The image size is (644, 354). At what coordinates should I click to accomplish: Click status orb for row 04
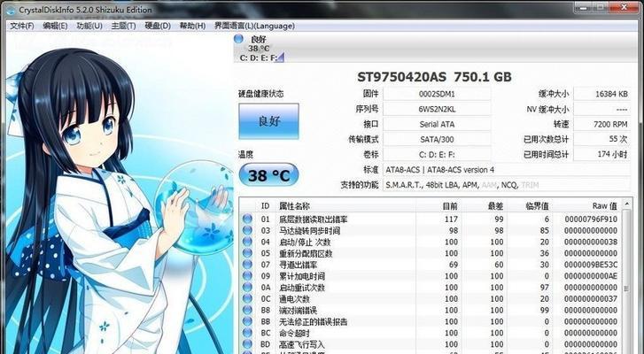pyautogui.click(x=247, y=242)
